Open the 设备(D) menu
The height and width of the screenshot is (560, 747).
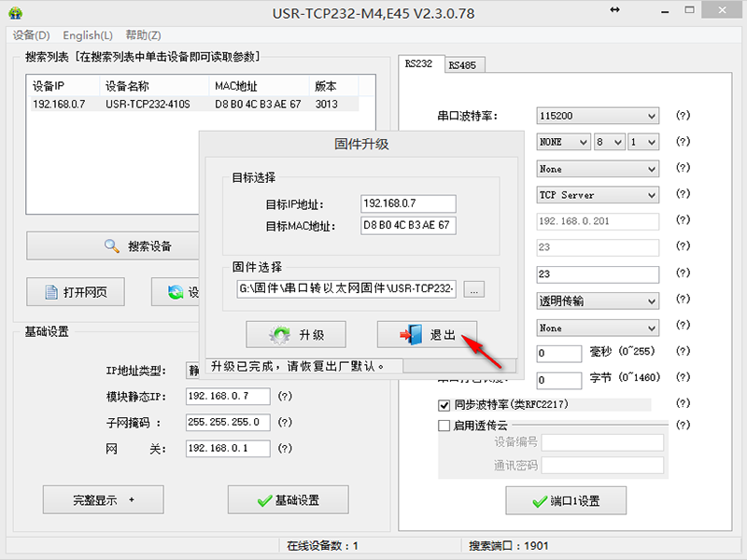click(32, 35)
